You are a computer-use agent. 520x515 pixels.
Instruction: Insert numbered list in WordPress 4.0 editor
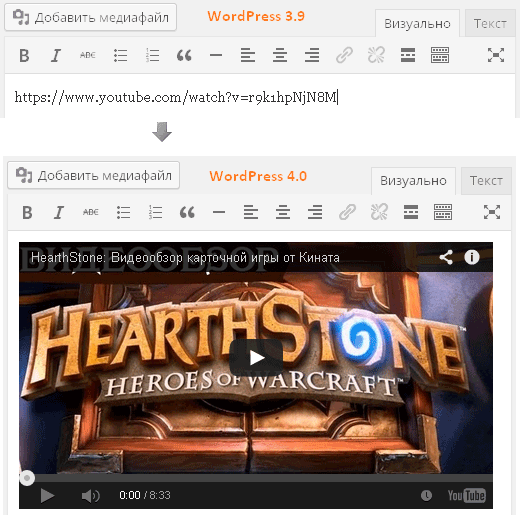[x=155, y=212]
